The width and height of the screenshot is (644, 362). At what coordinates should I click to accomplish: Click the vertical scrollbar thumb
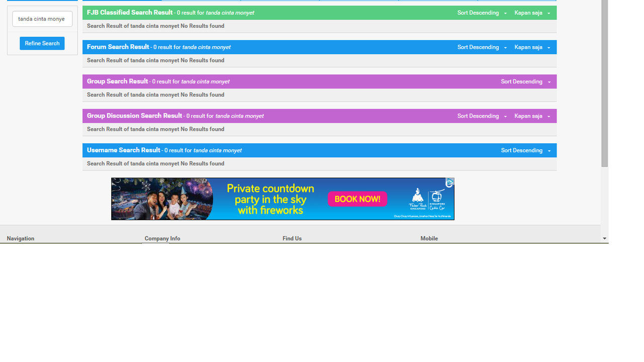tap(605, 83)
